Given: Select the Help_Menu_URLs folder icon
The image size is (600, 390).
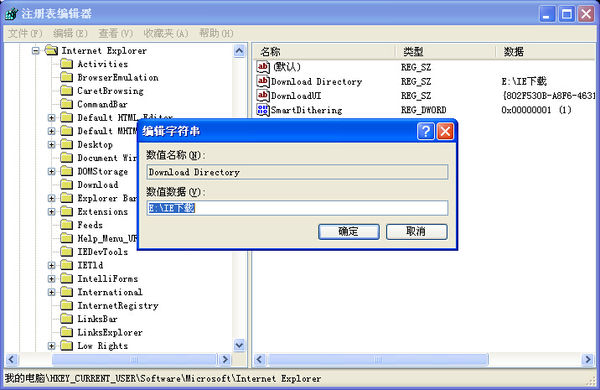Looking at the screenshot, I should pos(67,238).
